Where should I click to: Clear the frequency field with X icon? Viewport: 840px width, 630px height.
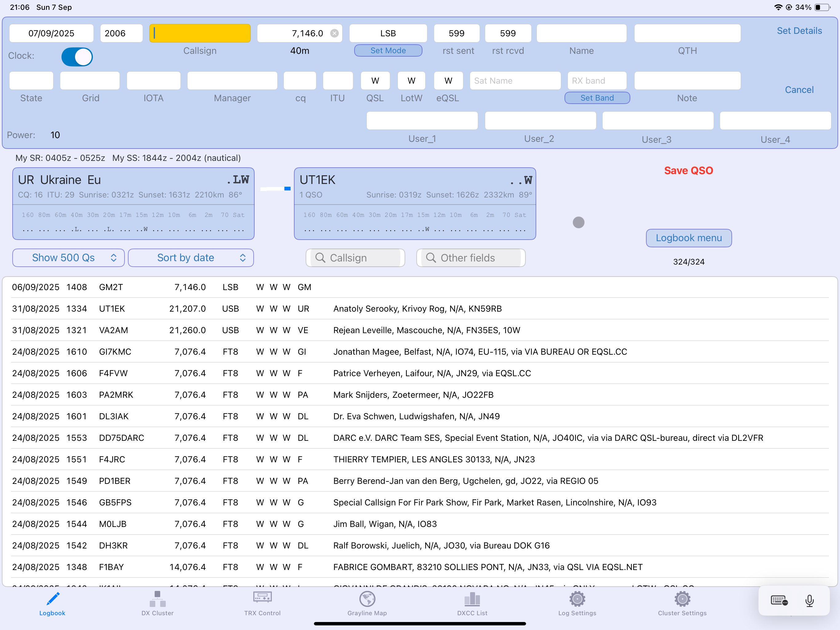pyautogui.click(x=334, y=34)
